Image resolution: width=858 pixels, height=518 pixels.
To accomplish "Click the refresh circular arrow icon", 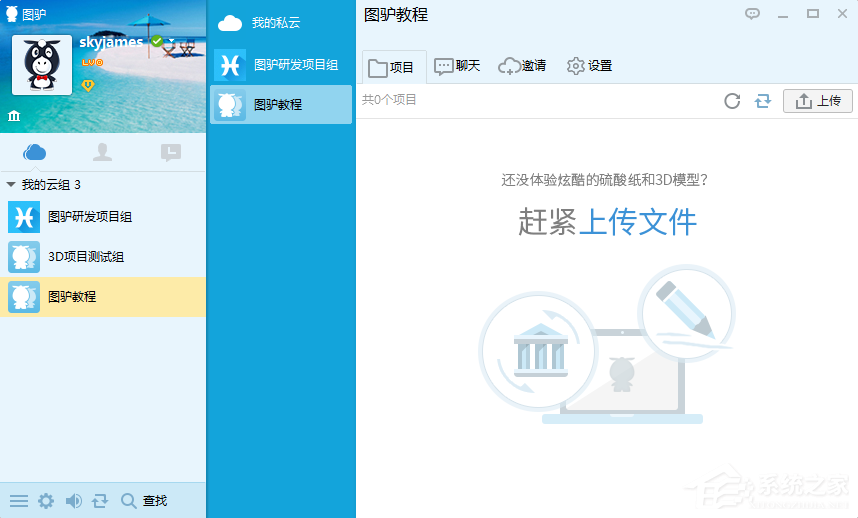I will tap(732, 101).
